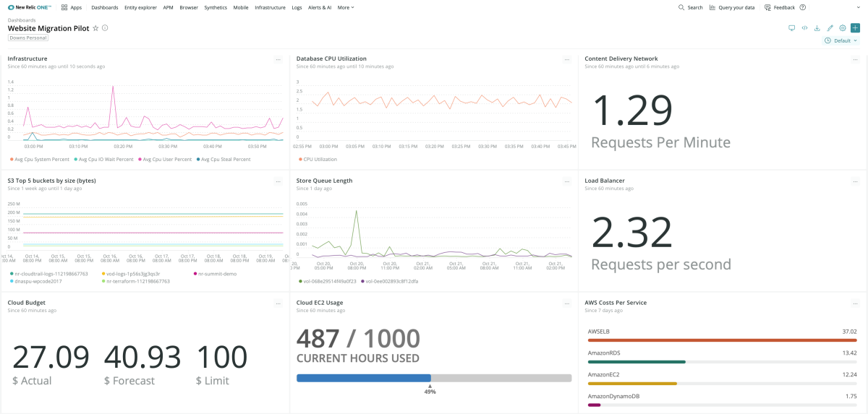Edit dashboard with pencil icon
This screenshot has width=868, height=414.
tap(830, 28)
